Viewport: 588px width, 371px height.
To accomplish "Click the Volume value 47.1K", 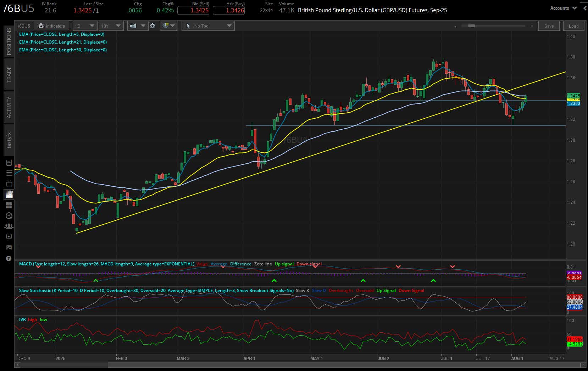I will point(287,10).
